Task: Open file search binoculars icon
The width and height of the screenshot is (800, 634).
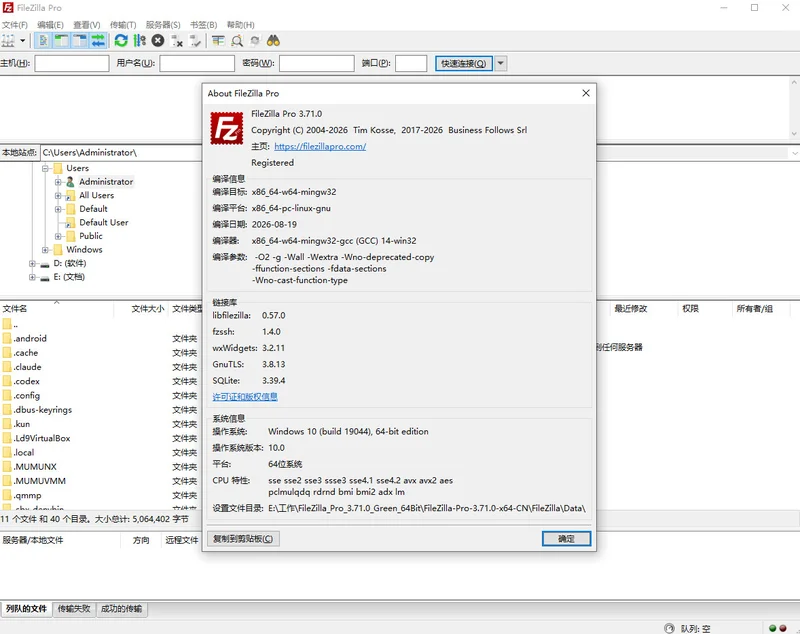Action: coord(273,41)
